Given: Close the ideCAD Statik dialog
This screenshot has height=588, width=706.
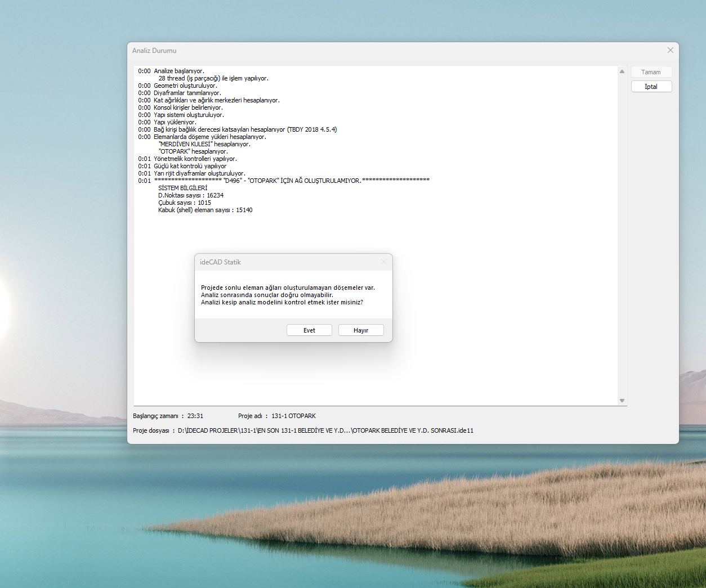Looking at the screenshot, I should click(x=383, y=262).
